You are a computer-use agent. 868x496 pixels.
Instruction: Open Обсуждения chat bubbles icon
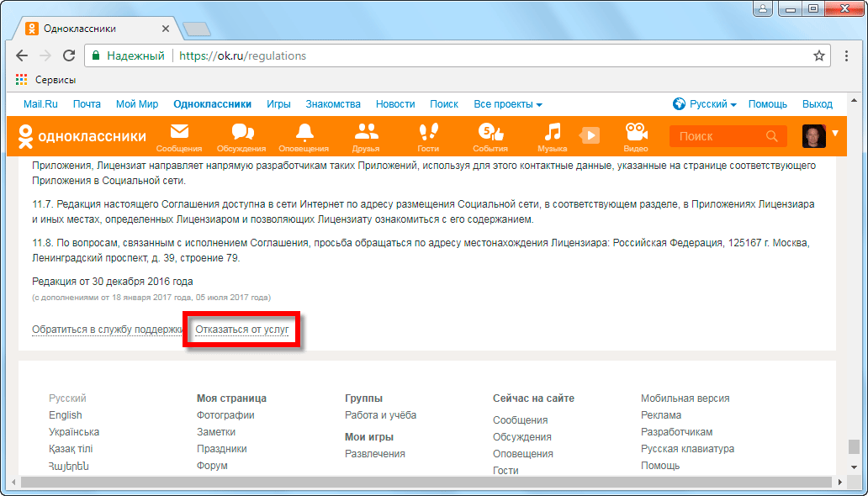point(242,133)
